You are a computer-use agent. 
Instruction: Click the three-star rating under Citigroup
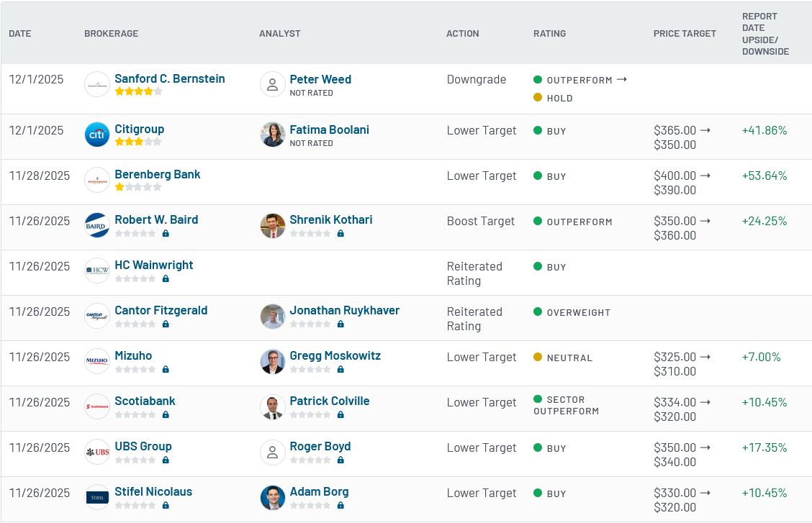(138, 142)
